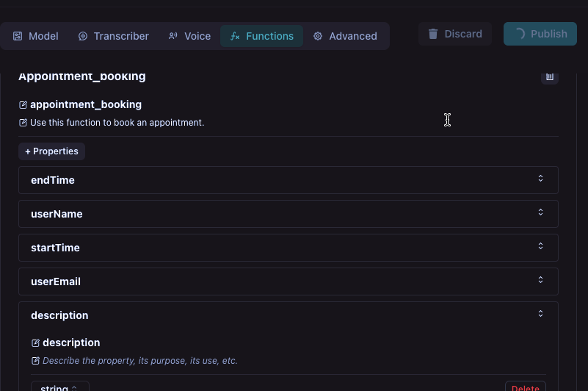588x391 pixels.
Task: Click the delete function trash icon
Action: (x=550, y=76)
